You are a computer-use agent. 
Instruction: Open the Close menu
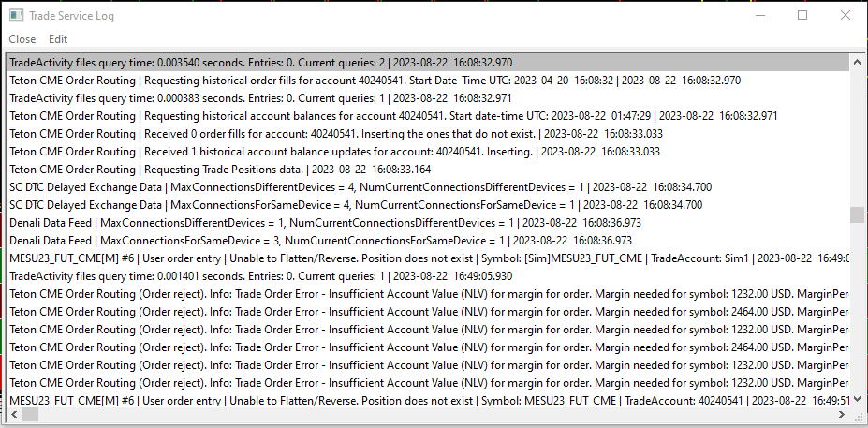point(22,39)
